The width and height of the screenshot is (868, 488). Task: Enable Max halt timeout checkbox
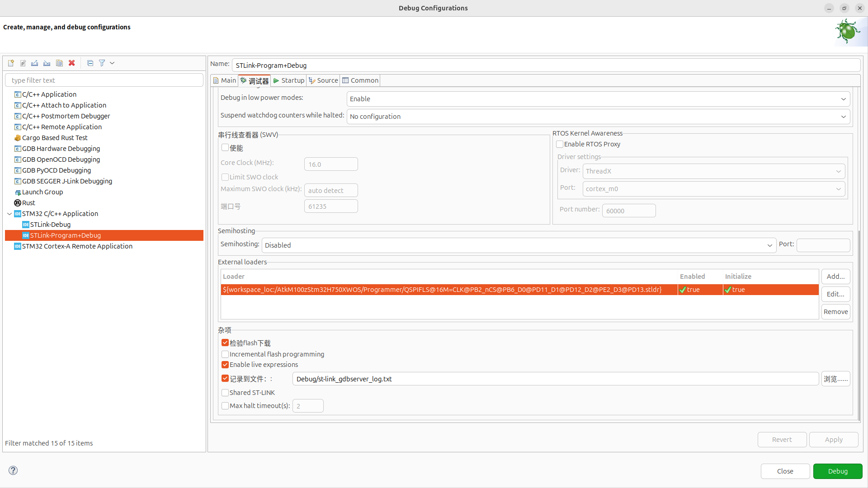click(x=225, y=406)
